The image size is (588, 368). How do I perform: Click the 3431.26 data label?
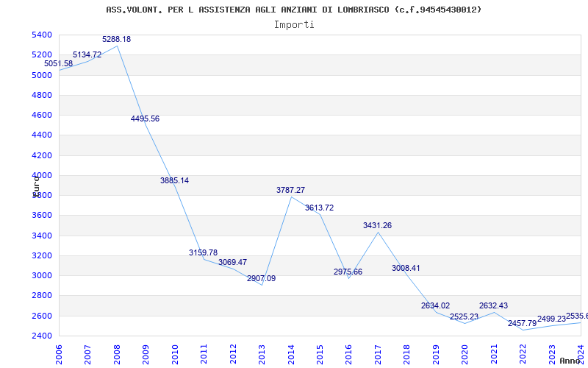pyautogui.click(x=377, y=226)
